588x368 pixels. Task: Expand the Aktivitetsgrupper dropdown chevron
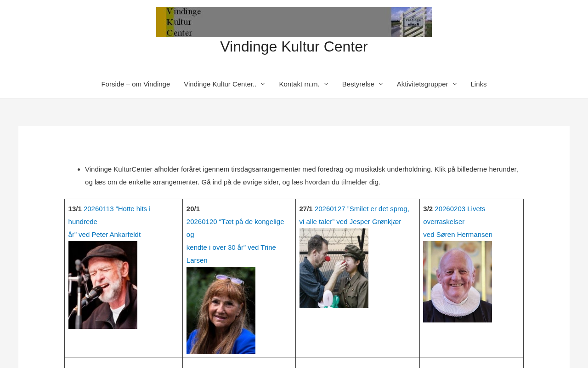pos(454,84)
